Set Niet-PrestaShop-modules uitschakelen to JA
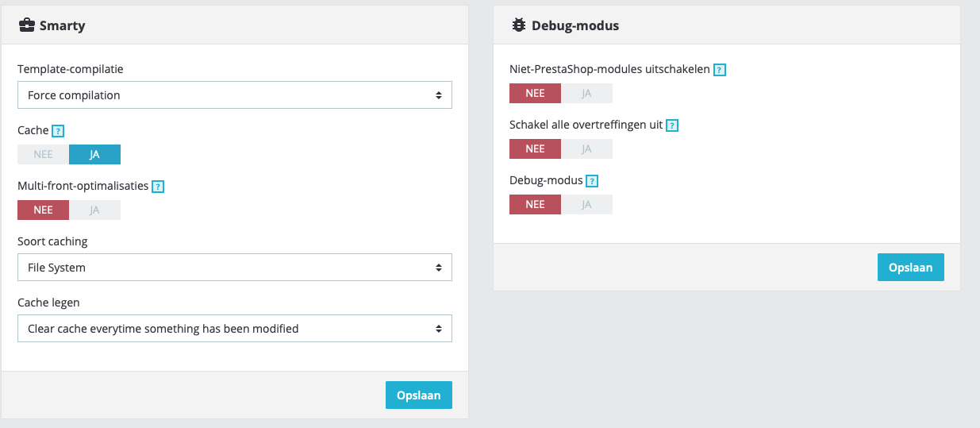980x428 pixels. (x=586, y=93)
